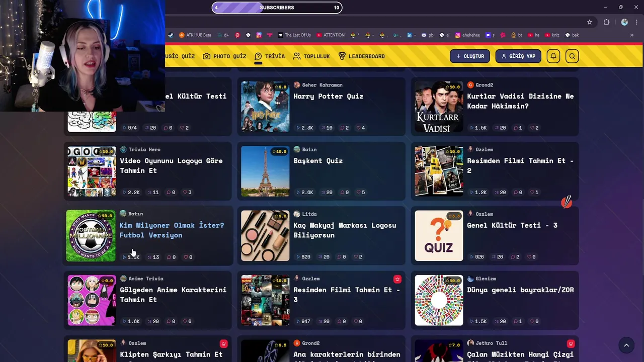The image size is (644, 362).
Task: Select the Trivia tab
Action: click(270, 56)
